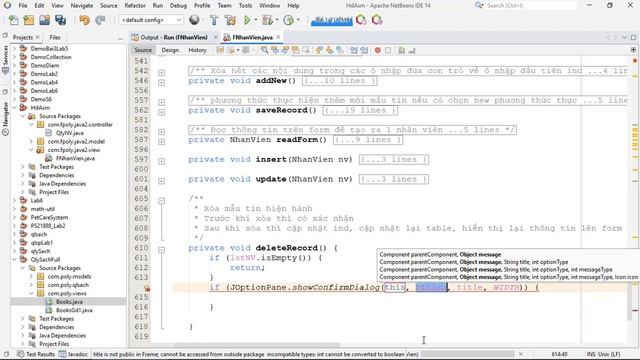640x360 pixels.
Task: Click the Save All toolbar icon
Action: pos(60,20)
